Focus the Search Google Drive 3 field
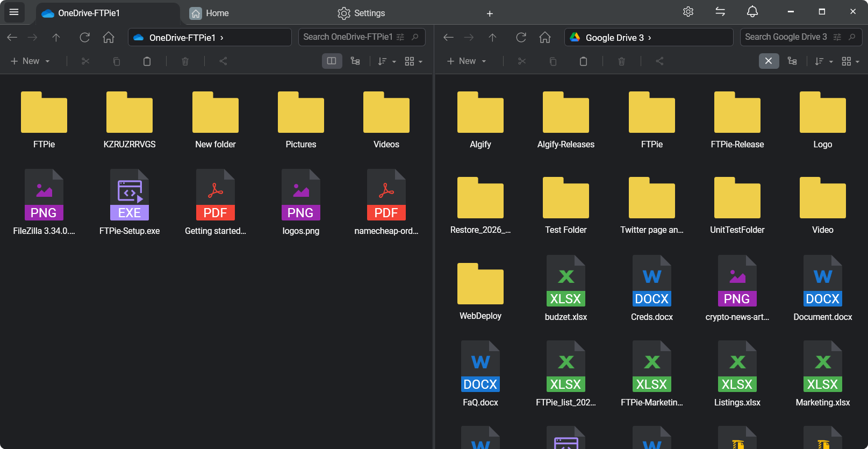This screenshot has width=868, height=449. point(786,37)
